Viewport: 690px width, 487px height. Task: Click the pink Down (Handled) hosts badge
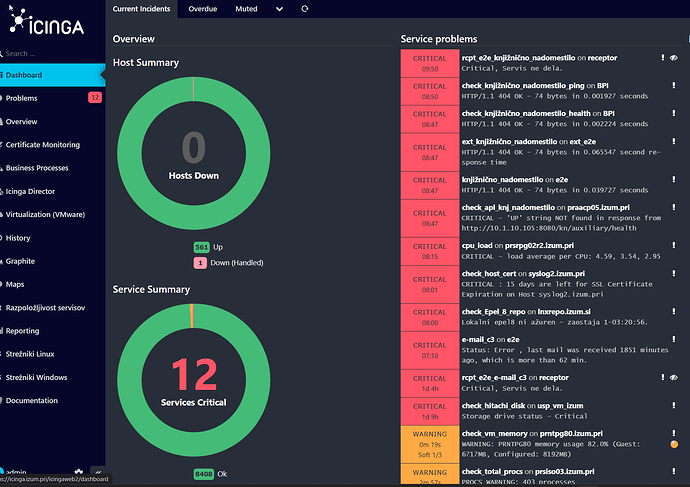point(200,262)
